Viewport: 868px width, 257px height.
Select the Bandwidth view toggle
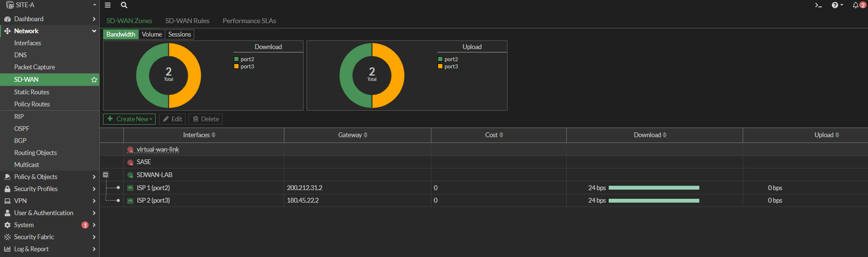coord(120,35)
